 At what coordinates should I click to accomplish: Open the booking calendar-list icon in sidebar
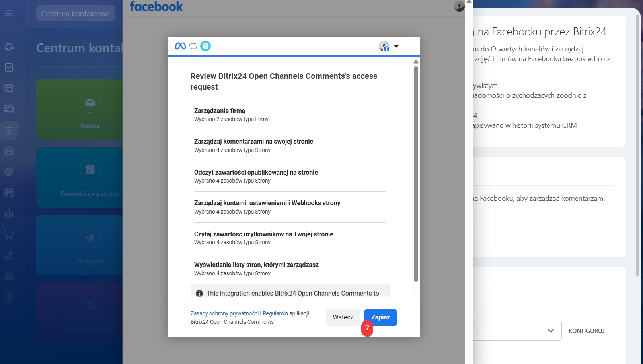9,193
